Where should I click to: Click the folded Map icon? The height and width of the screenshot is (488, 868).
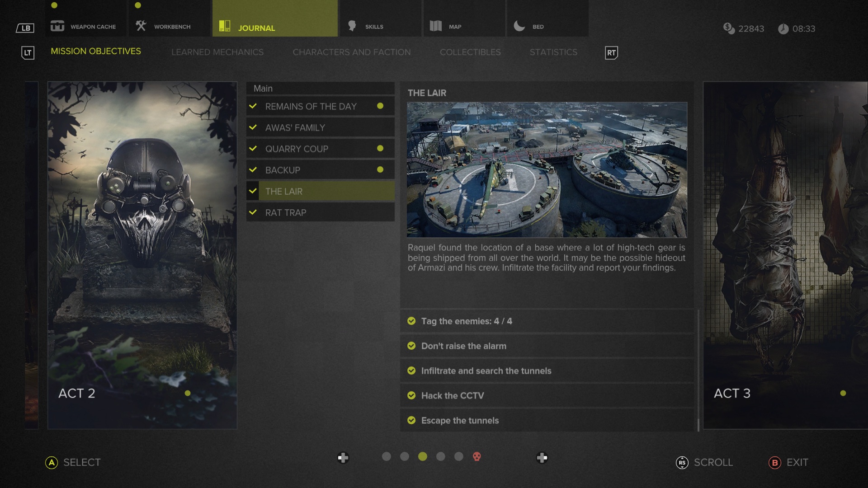(x=435, y=26)
